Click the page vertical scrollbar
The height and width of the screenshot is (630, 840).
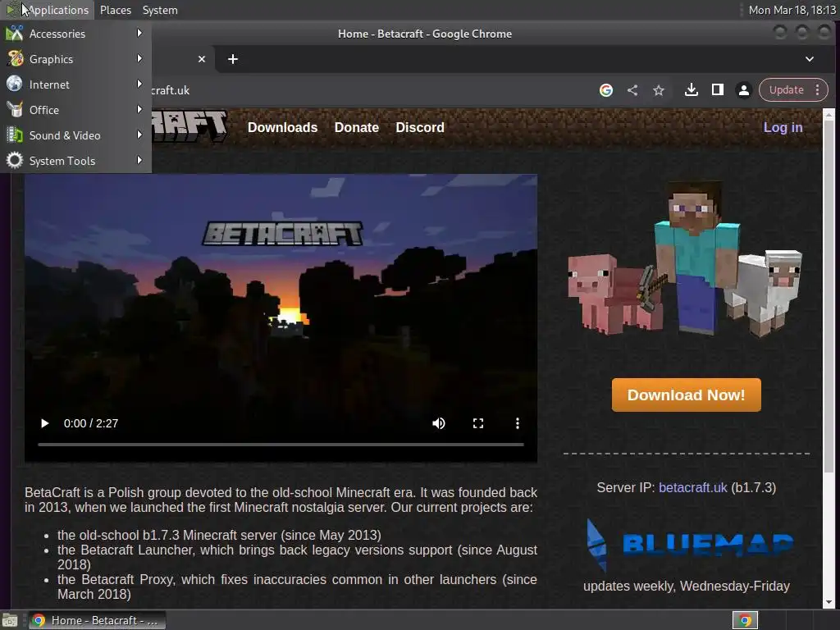(829, 297)
